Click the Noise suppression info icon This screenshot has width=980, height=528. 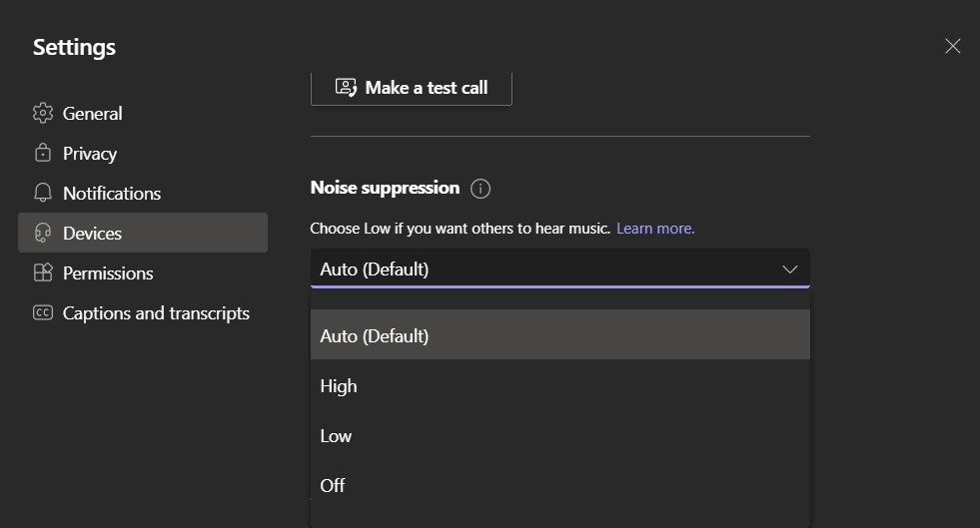tap(480, 189)
